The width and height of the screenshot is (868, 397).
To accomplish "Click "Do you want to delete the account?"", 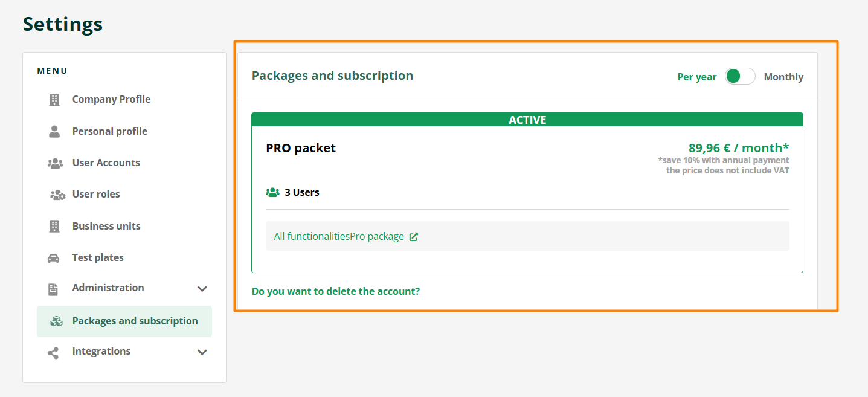I will [335, 291].
